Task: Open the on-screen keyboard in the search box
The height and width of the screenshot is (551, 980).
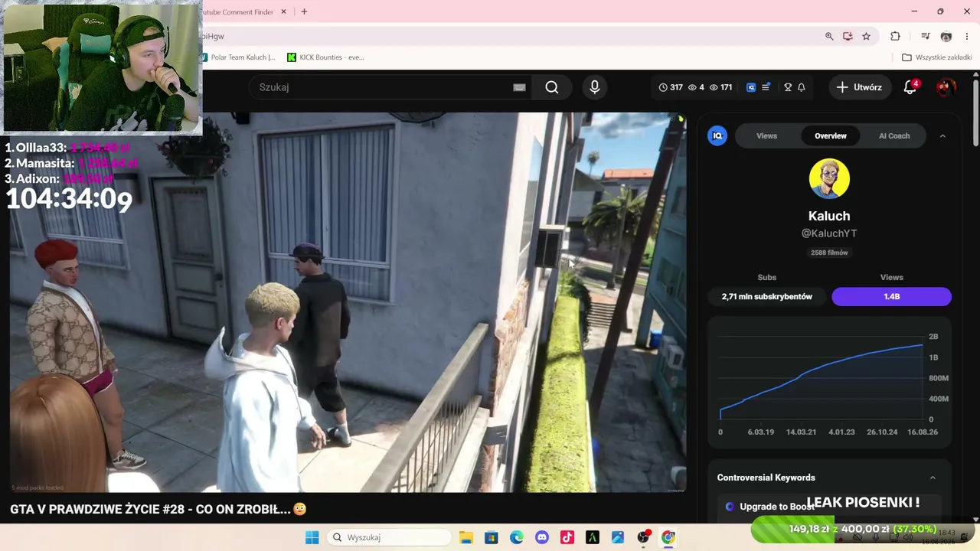Action: [519, 87]
